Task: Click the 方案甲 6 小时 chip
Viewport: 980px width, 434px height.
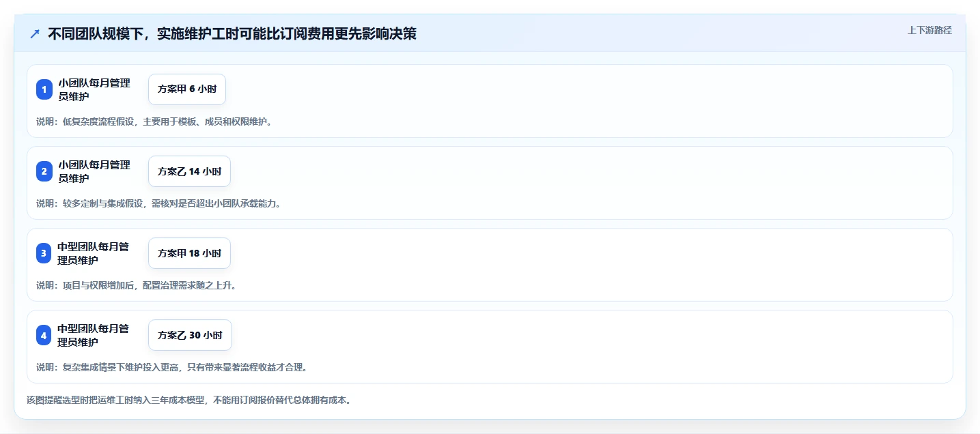Action: pos(187,89)
